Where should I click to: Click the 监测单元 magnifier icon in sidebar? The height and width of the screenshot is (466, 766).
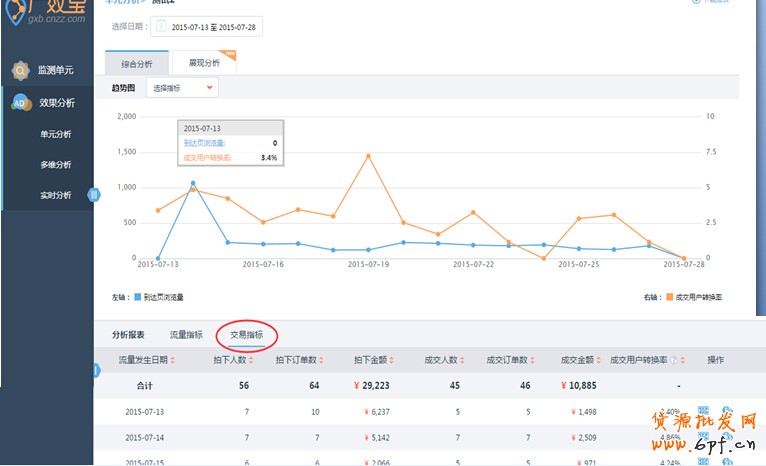(x=20, y=70)
